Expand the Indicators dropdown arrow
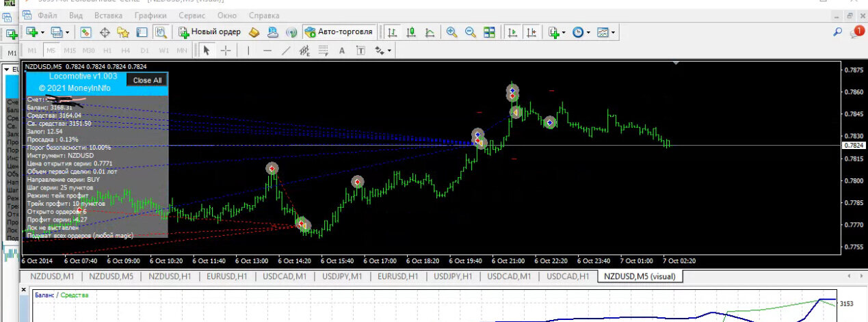The height and width of the screenshot is (322, 868). (564, 32)
